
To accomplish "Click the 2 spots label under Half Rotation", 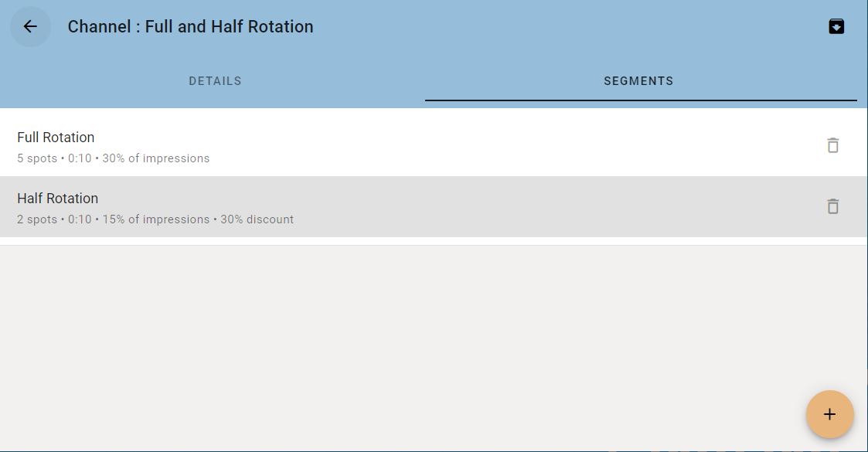I will pos(37,219).
